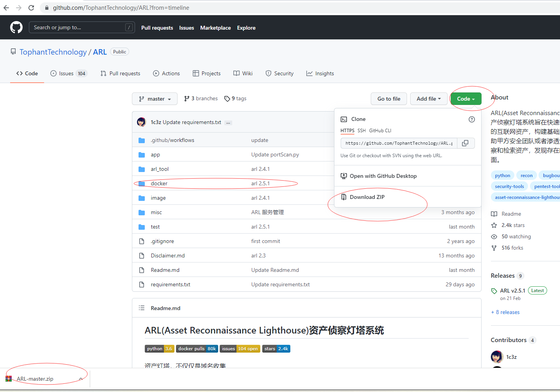Select the SSH clone option

[362, 131]
